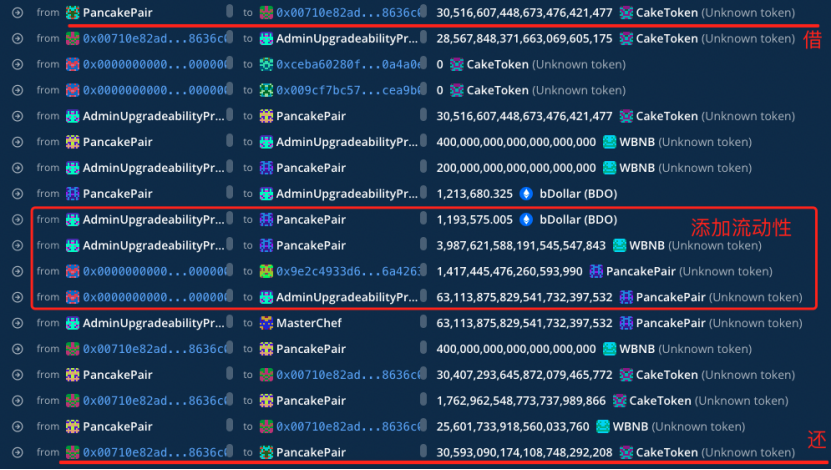Click identicon beside 0xceba60280f...0a4a0 address
This screenshot has height=470, width=831.
pyautogui.click(x=266, y=65)
